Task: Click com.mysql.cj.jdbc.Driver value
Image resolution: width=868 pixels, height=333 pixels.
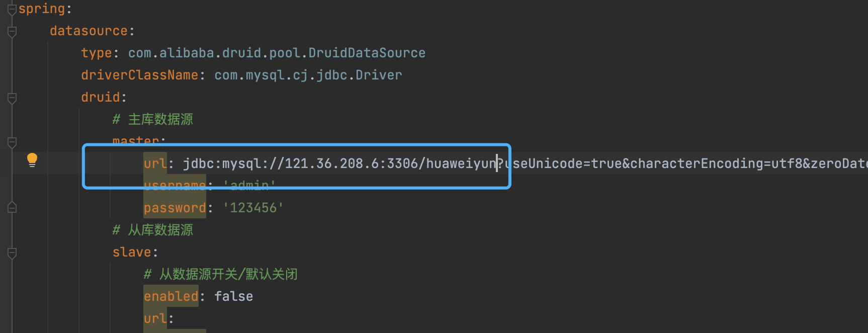Action: pos(308,75)
